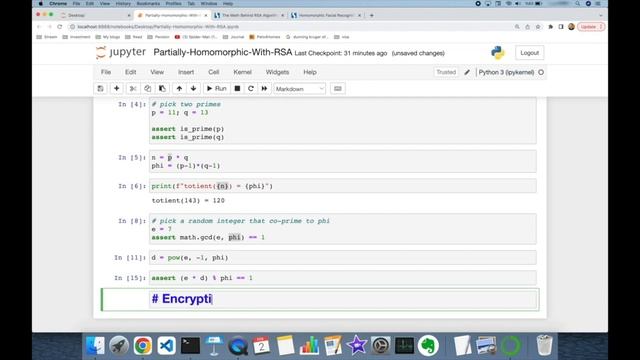Open the cell type dropdown showing Markdown
Image resolution: width=640 pixels, height=360 pixels.
[300, 89]
